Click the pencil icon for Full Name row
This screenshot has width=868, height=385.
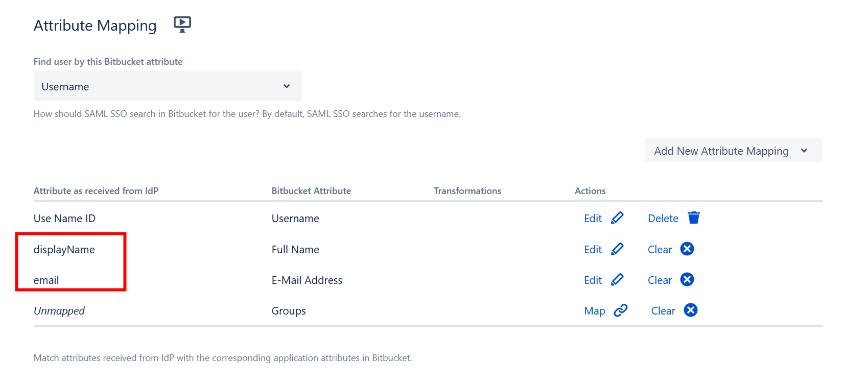tap(617, 249)
